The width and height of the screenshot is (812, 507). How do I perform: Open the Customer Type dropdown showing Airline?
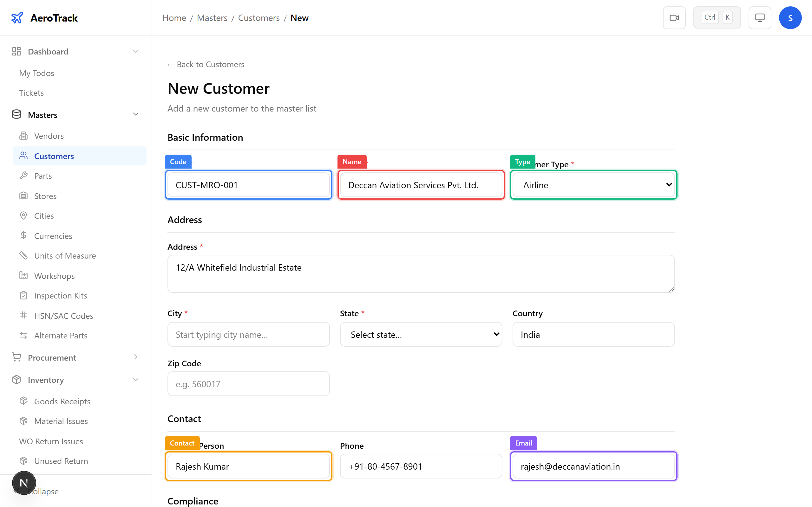coord(593,185)
